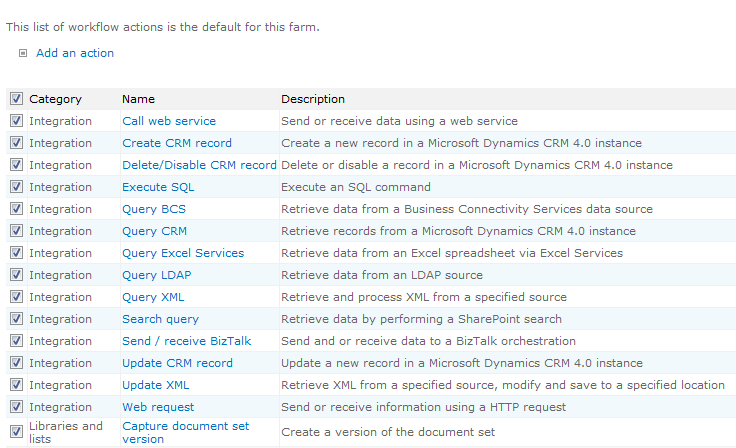Open the Search query action link
Image resolution: width=736 pixels, height=448 pixels.
coord(161,319)
